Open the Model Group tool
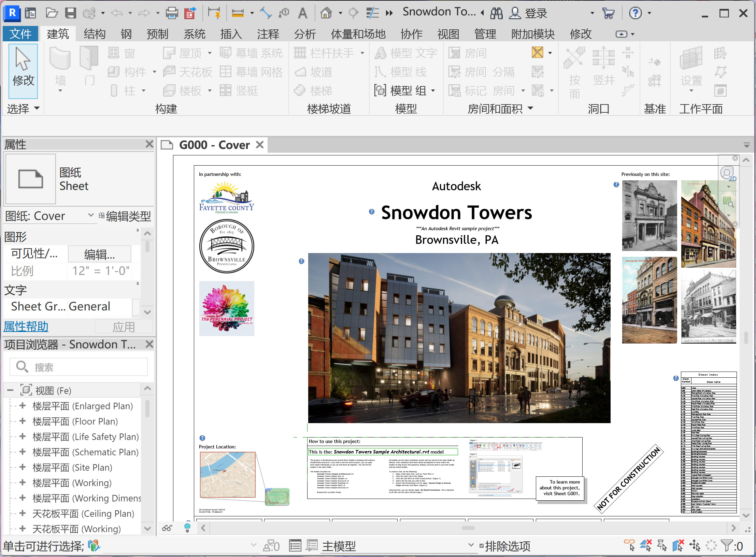This screenshot has width=756, height=557. (x=404, y=90)
